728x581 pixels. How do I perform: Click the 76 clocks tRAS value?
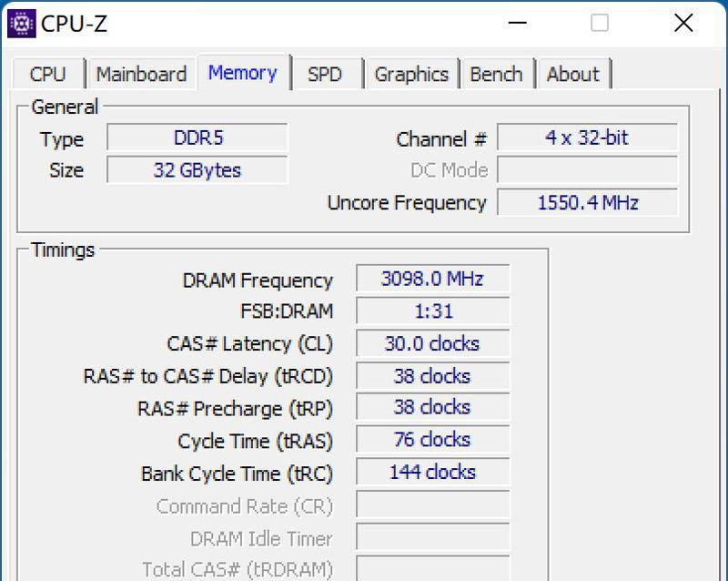coord(433,439)
